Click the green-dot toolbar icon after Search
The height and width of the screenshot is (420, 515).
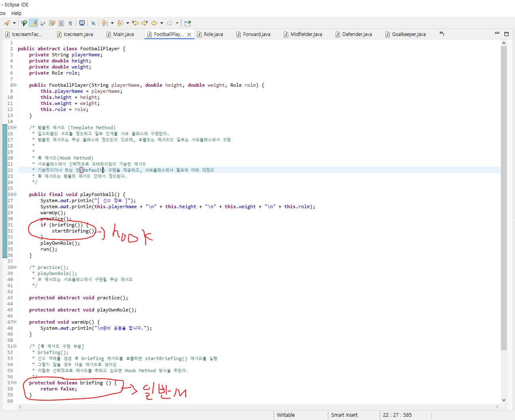click(x=24, y=23)
